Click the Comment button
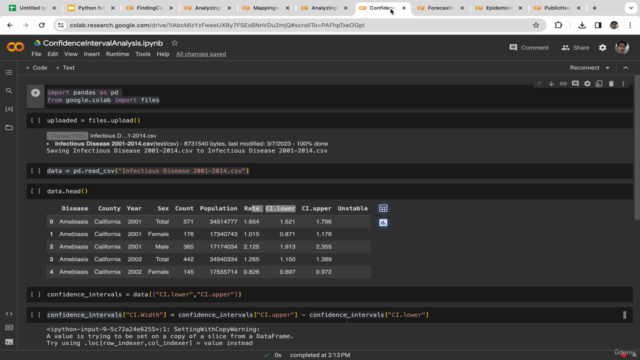Image resolution: width=640 pixels, height=360 pixels. [529, 48]
